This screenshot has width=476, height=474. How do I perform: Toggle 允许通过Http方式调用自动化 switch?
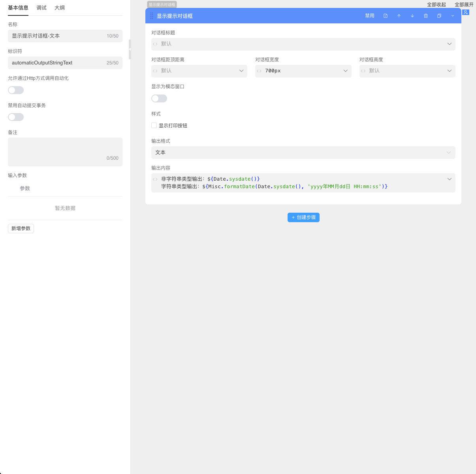click(x=16, y=90)
